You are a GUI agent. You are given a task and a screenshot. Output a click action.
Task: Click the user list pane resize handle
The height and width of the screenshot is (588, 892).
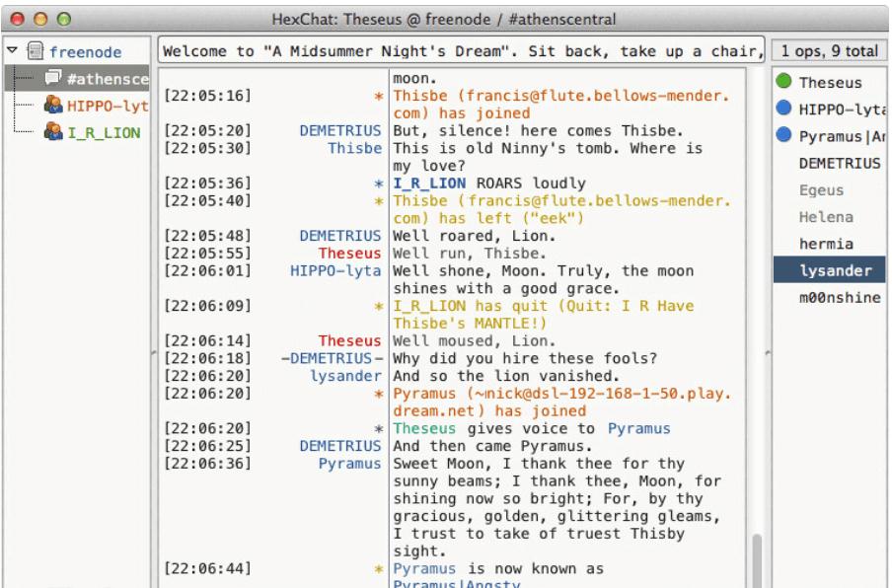pyautogui.click(x=768, y=353)
